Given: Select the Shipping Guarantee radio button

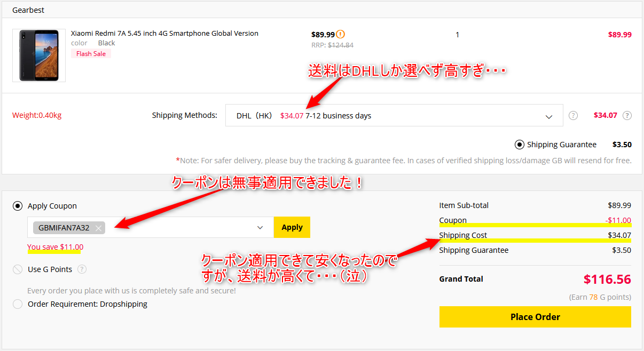Looking at the screenshot, I should [520, 145].
